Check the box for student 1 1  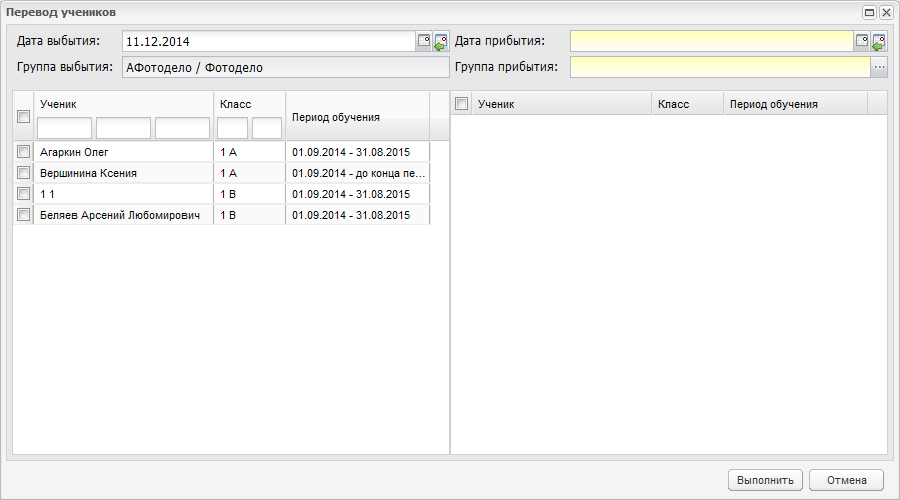click(24, 193)
